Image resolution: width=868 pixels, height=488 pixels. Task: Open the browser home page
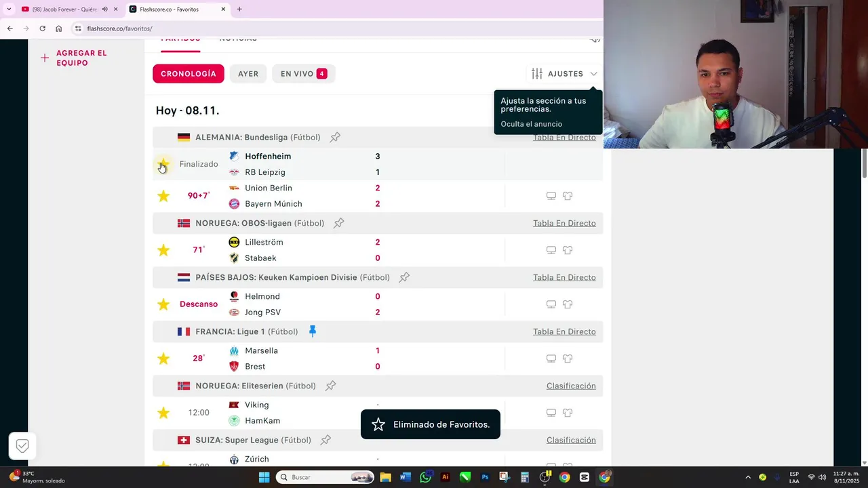[x=58, y=28]
